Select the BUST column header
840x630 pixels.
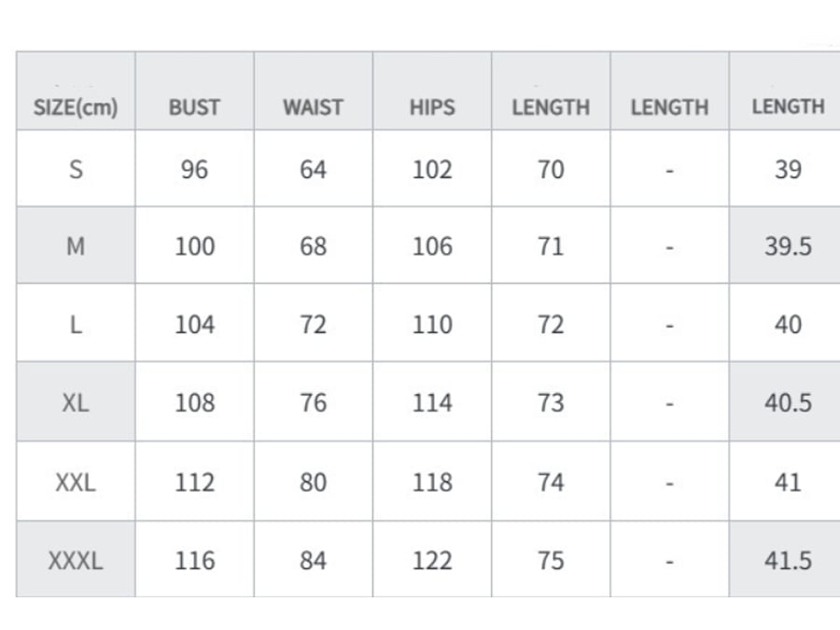click(x=194, y=91)
